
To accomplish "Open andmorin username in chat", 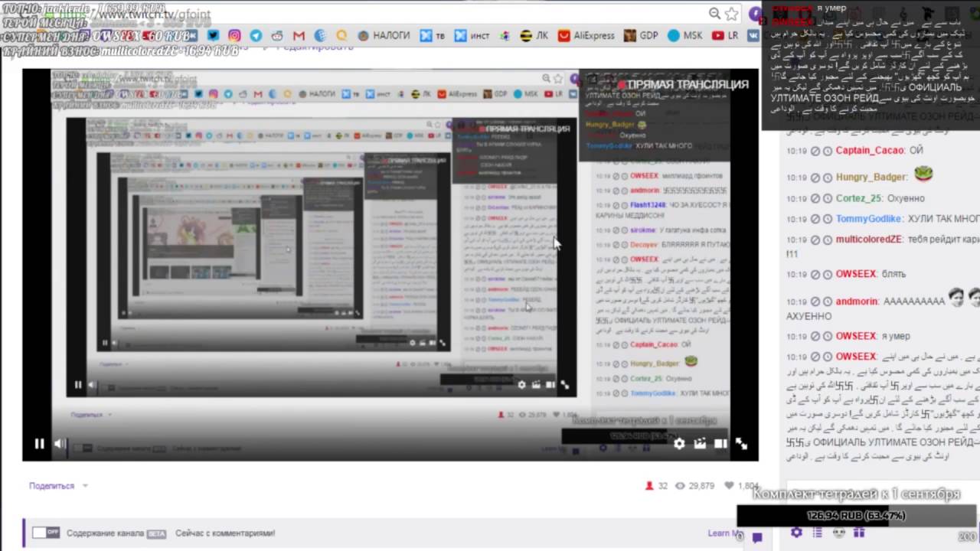I will [x=857, y=302].
